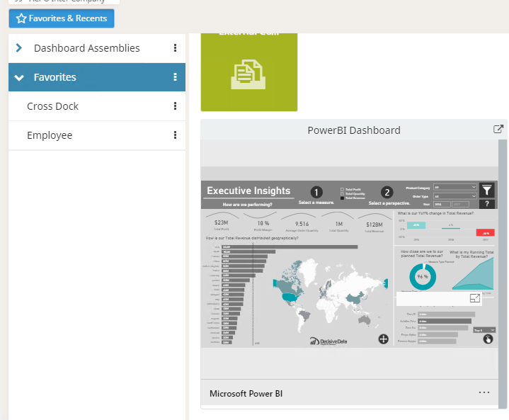Image resolution: width=509 pixels, height=420 pixels.
Task: Click the 96 % donut chart
Action: (423, 277)
